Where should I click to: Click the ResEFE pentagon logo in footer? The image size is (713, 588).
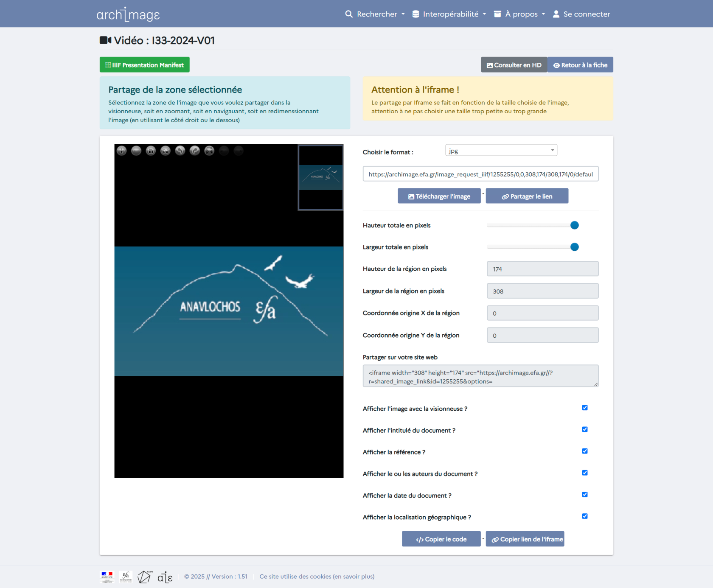pyautogui.click(x=144, y=577)
